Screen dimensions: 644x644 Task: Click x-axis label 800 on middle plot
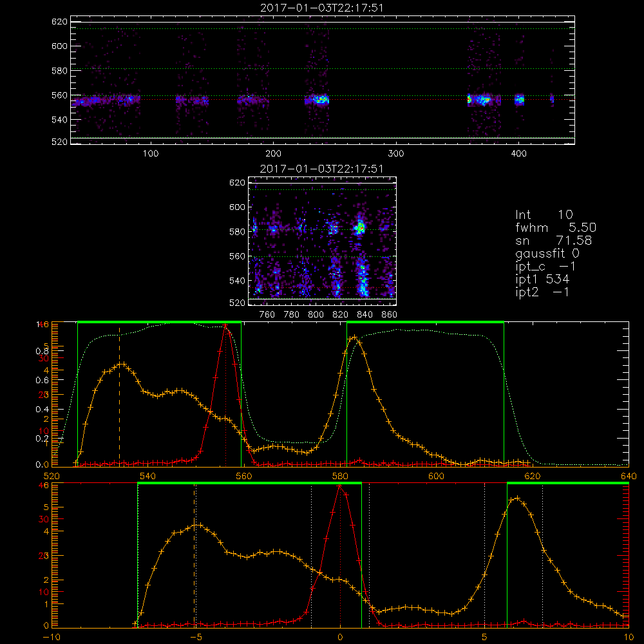coord(316,315)
